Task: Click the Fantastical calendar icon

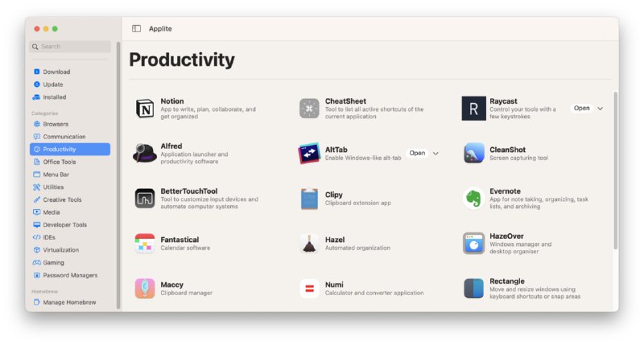Action: point(145,244)
